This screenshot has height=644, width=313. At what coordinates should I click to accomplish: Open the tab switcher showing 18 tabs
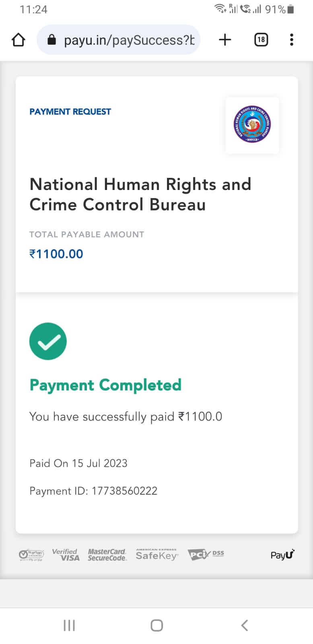[261, 39]
